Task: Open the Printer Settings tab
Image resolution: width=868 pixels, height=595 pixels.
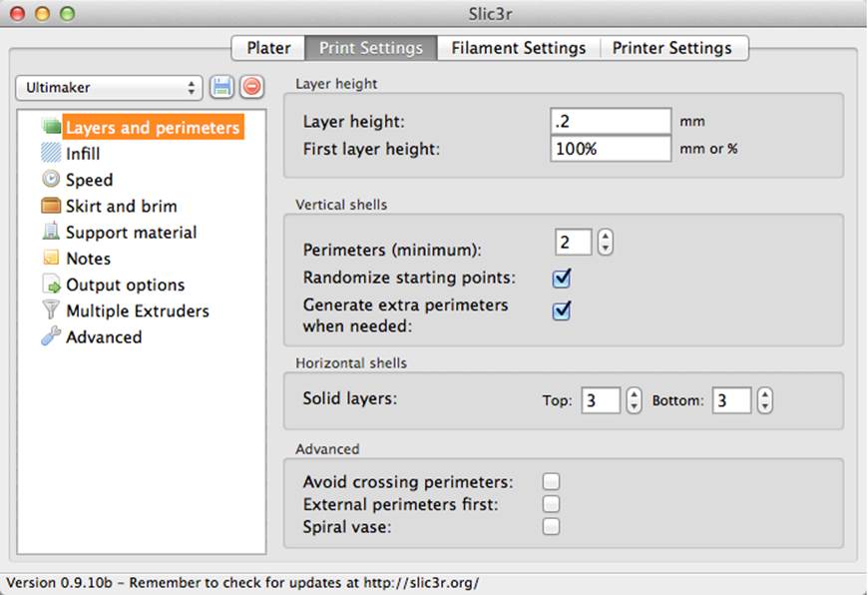Action: click(x=672, y=48)
